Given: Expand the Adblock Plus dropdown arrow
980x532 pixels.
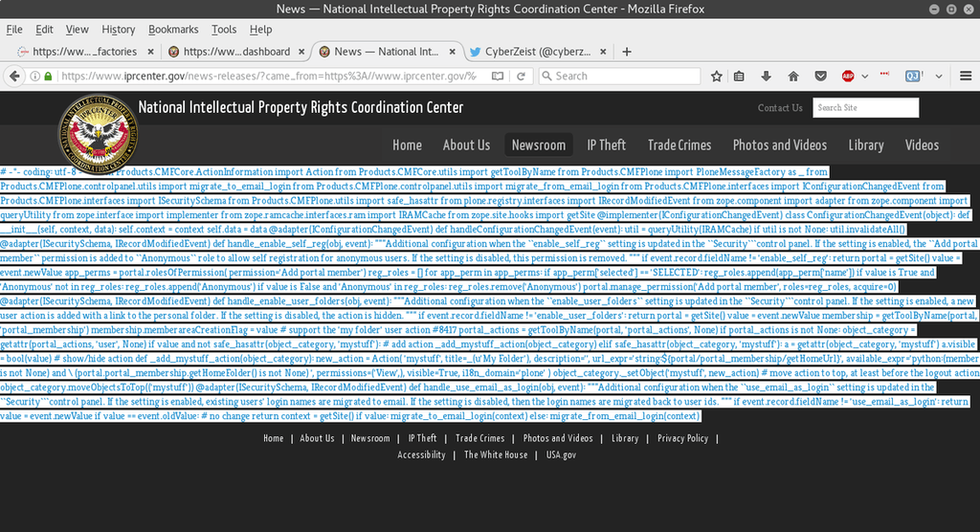Looking at the screenshot, I should pos(865,77).
